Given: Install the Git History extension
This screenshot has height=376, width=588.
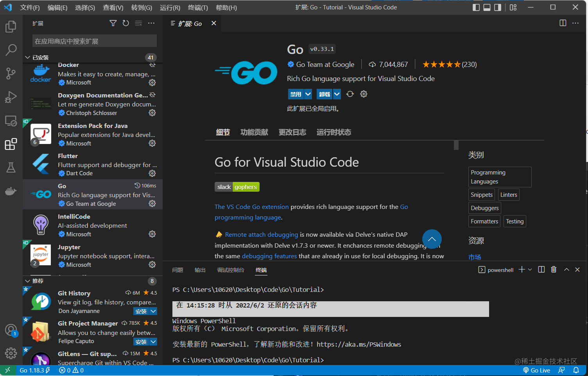Looking at the screenshot, I should click(x=141, y=311).
